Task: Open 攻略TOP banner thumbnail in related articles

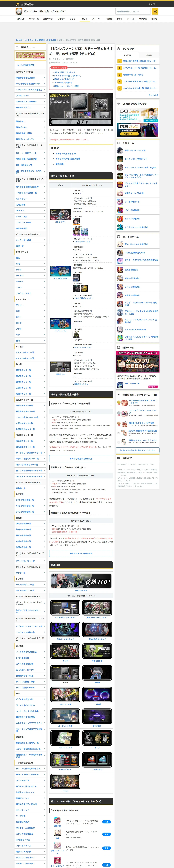Action: coord(81,581)
